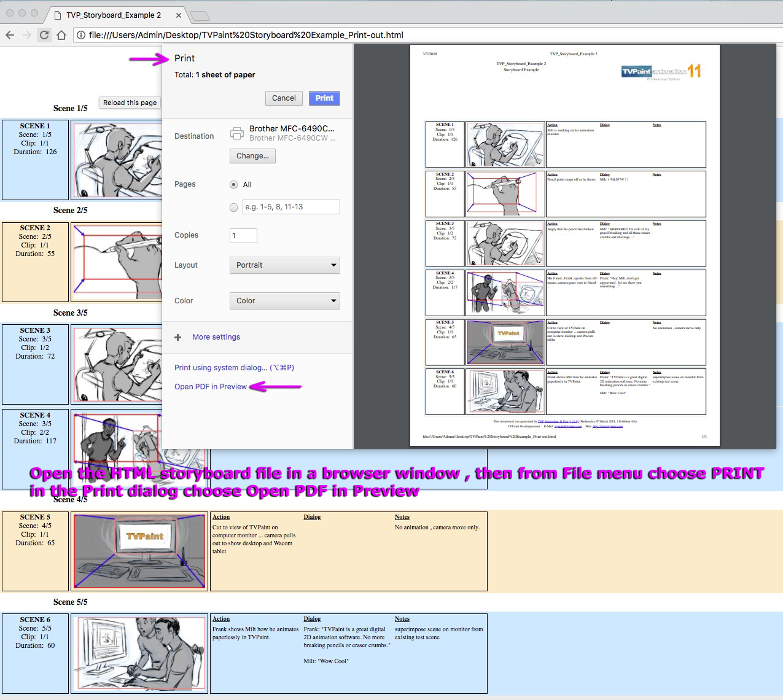Click Scene 6 thumbnail in the print preview
Image resolution: width=783 pixels, height=700 pixels.
[x=505, y=391]
